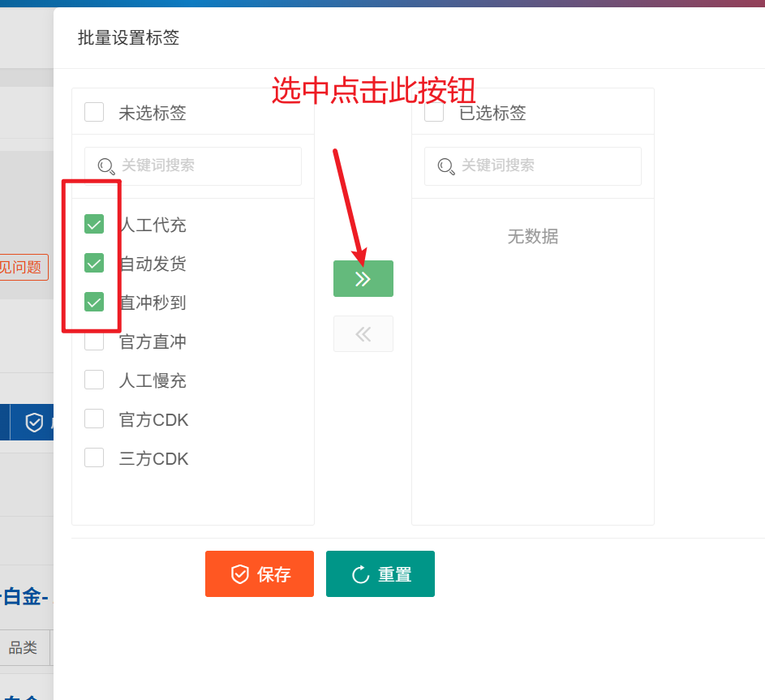The image size is (765, 700).
Task: Click the shield icon in the blue background bar
Action: [x=34, y=423]
